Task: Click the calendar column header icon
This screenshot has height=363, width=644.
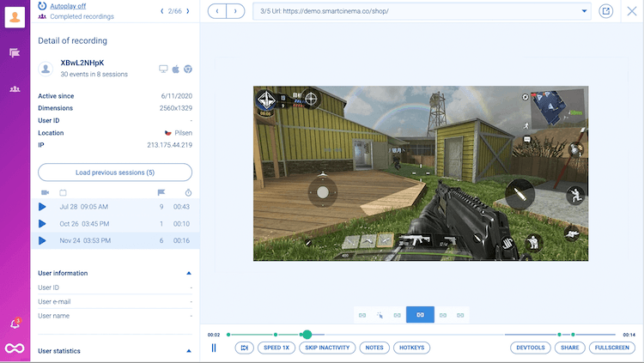Action: [63, 192]
